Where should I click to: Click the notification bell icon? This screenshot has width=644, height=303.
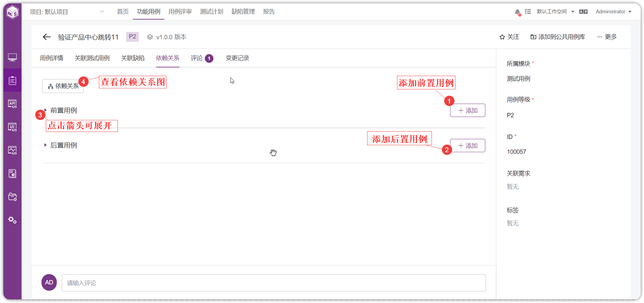click(517, 12)
